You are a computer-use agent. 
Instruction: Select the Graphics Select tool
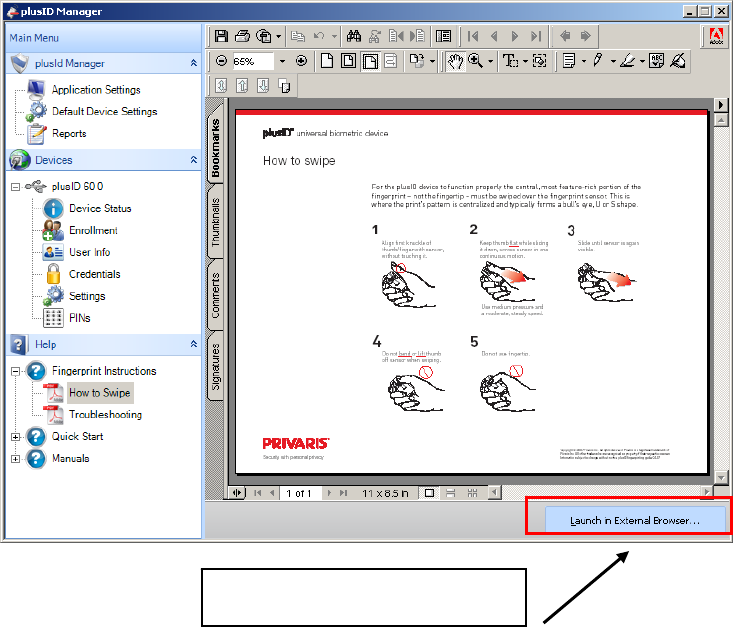pos(539,61)
